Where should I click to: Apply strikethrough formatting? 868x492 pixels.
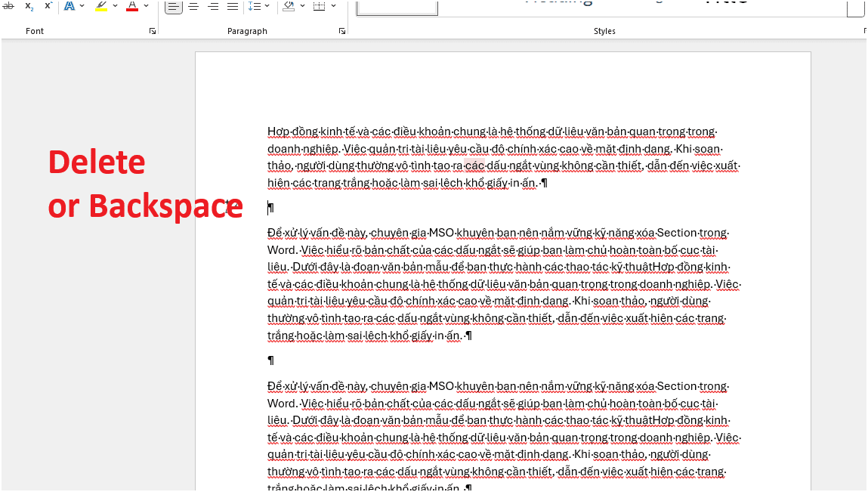[10, 6]
